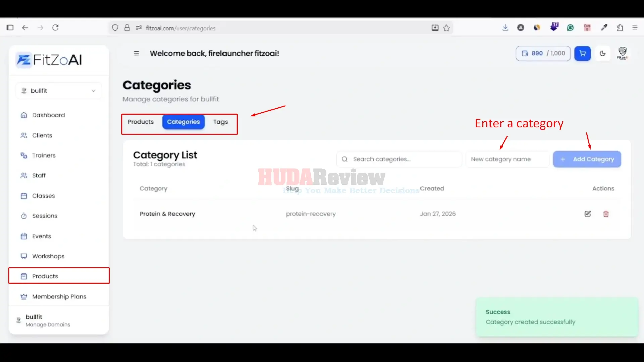Viewport: 644px width, 362px height.
Task: Open Membership Plans in the sidebar
Action: (x=59, y=296)
